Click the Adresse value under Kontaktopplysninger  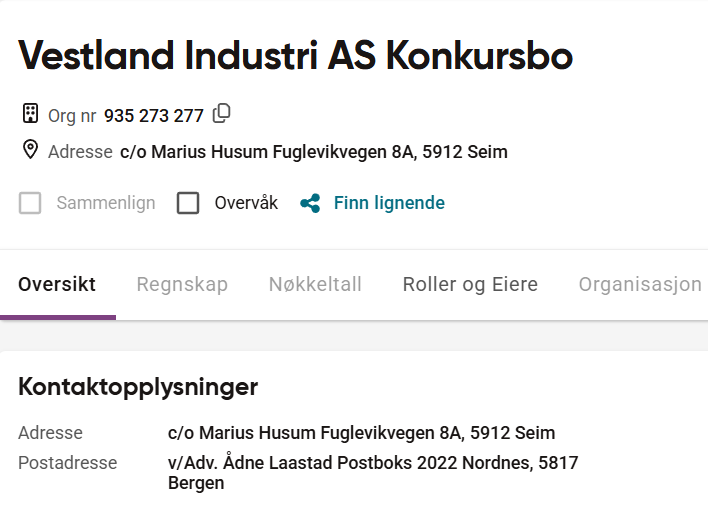click(361, 433)
